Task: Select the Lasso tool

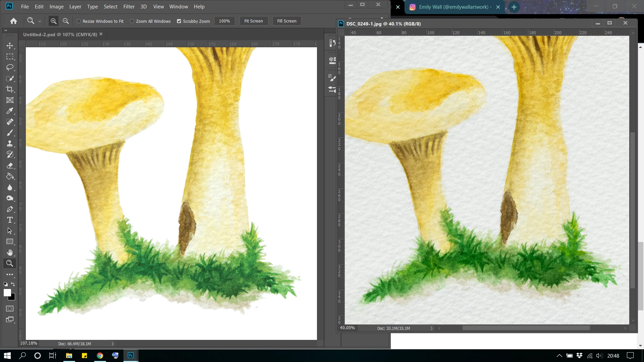Action: tap(10, 67)
